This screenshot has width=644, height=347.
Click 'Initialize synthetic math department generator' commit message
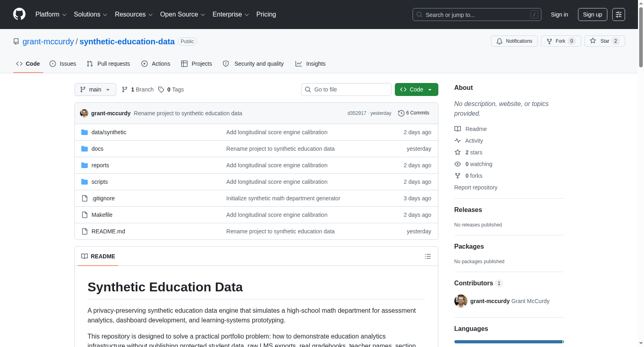pyautogui.click(x=283, y=198)
